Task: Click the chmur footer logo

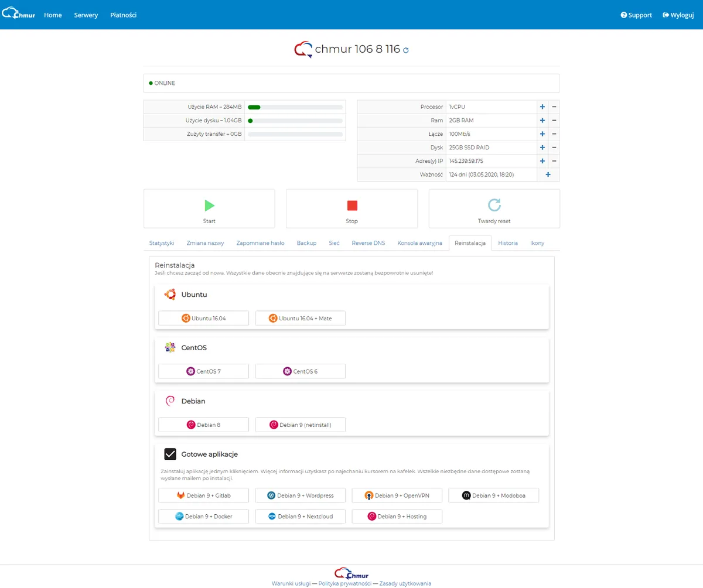Action: click(351, 572)
